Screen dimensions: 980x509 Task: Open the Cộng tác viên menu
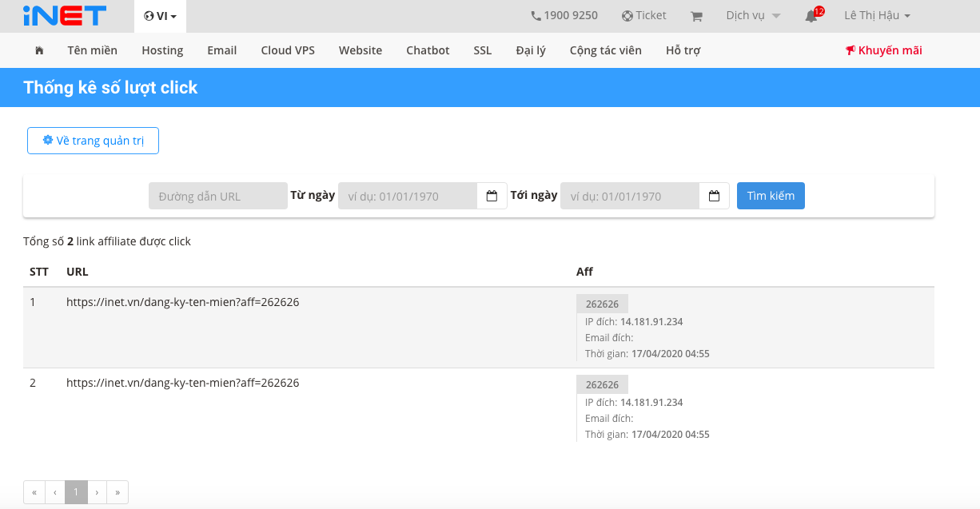point(606,50)
